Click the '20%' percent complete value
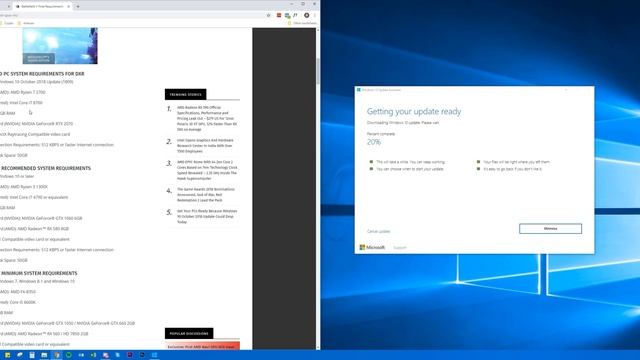The image size is (640, 360). click(373, 142)
